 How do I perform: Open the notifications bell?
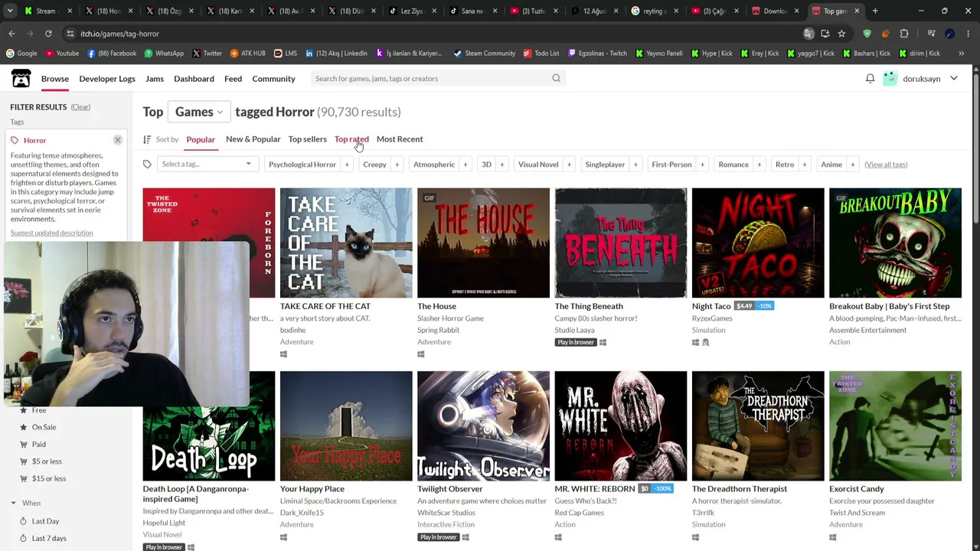pos(870,78)
